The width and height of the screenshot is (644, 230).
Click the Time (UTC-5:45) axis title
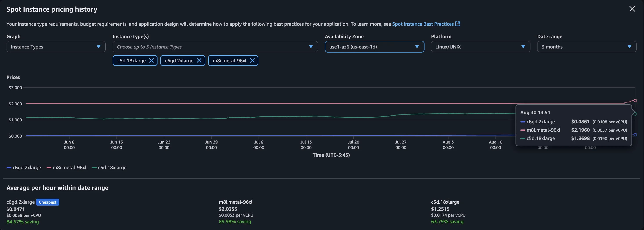pyautogui.click(x=331, y=155)
